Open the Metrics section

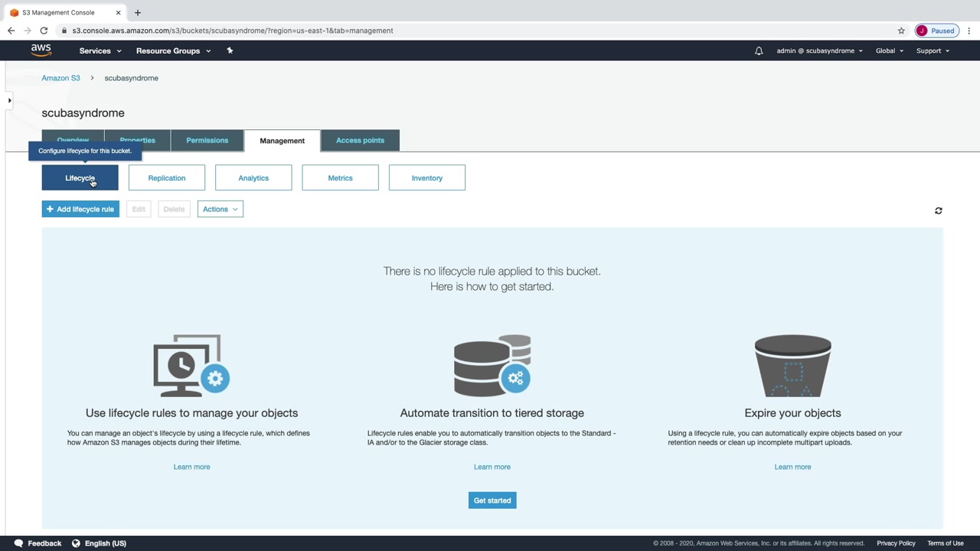340,178
